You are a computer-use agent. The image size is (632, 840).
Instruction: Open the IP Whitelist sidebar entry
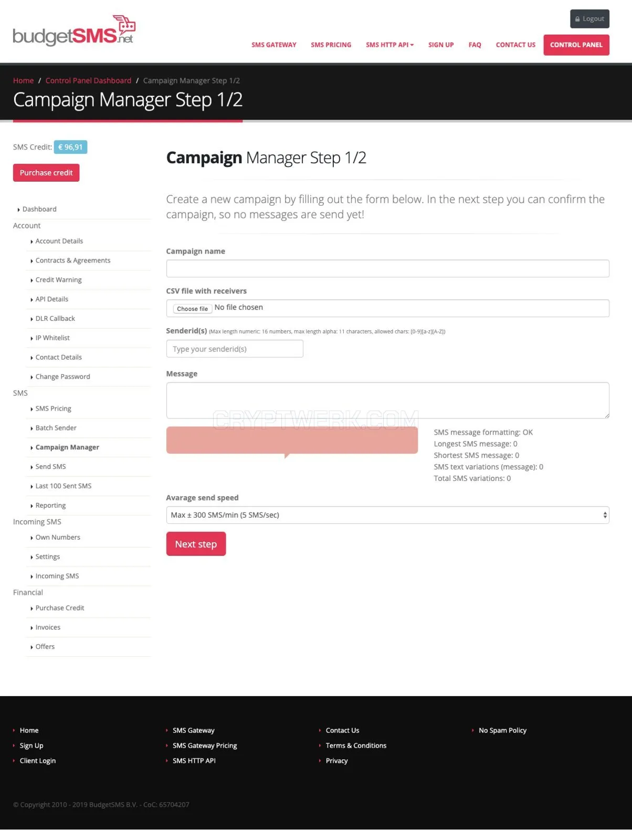coord(52,338)
